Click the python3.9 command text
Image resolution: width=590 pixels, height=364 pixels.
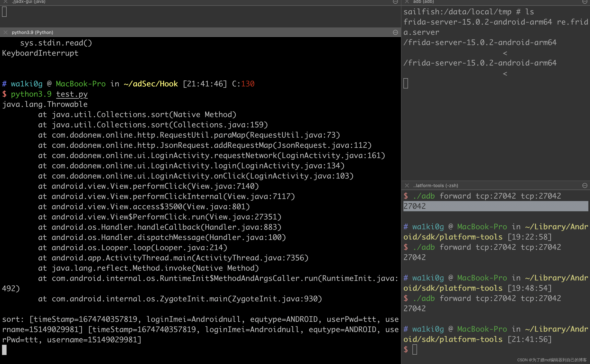point(31,94)
